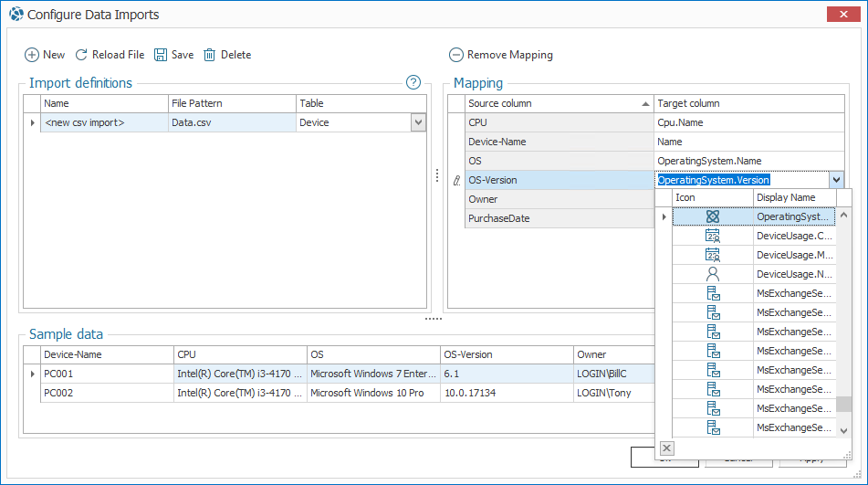Click the OperatingSystem.Name target cell
The height and width of the screenshot is (485, 868).
tap(749, 161)
